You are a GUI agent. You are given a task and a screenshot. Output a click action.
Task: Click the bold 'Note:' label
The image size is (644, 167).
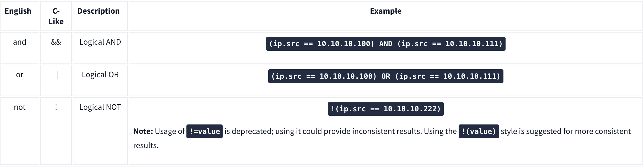click(x=143, y=131)
